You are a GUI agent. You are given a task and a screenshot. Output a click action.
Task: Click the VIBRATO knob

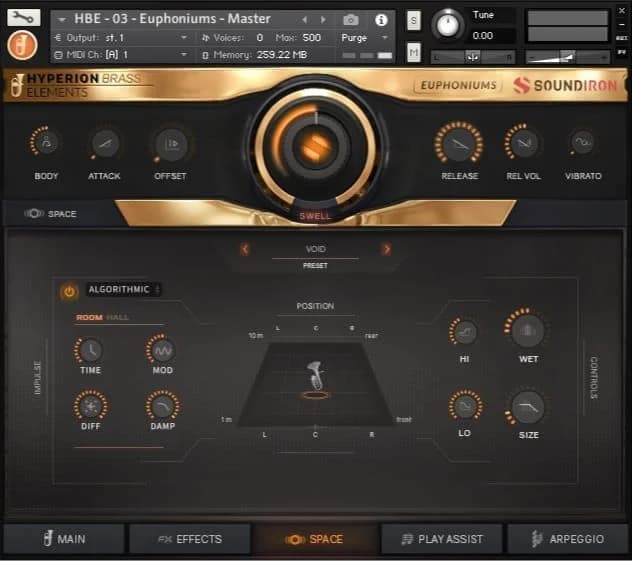(582, 143)
